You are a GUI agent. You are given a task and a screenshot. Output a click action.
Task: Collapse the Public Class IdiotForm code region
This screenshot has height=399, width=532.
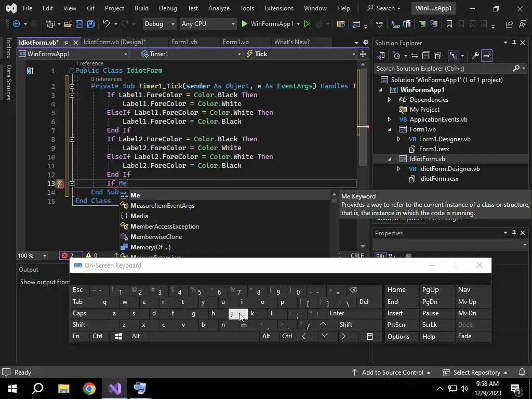(x=72, y=71)
